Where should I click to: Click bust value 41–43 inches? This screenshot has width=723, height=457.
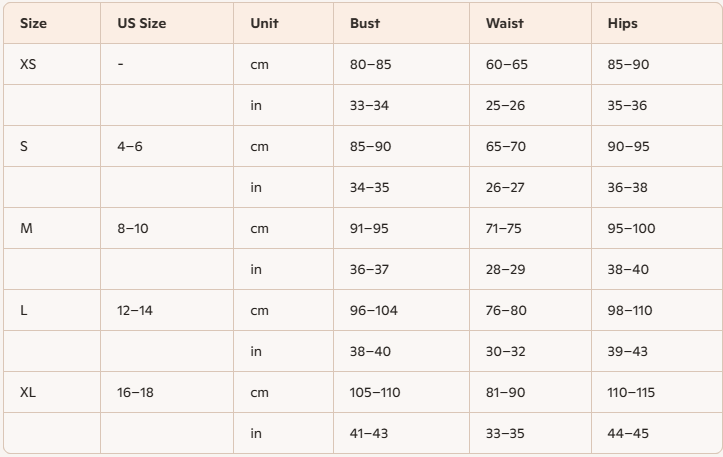(369, 433)
